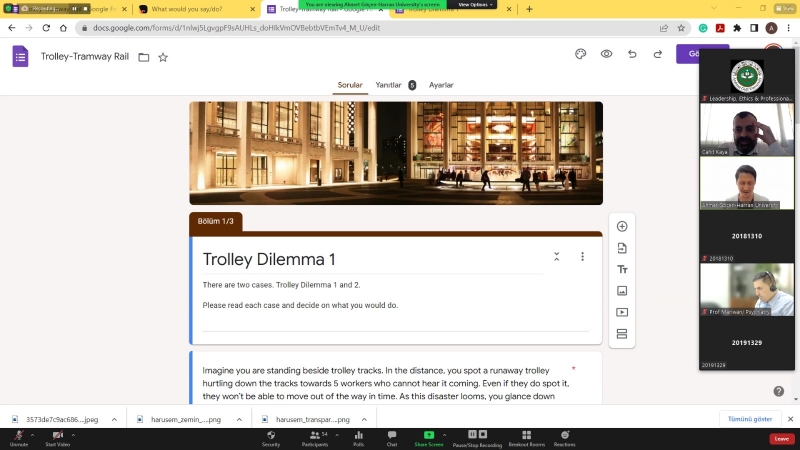Screen dimensions: 800x450
Task: Open Zoom Breakout Rooms
Action: click(526, 437)
